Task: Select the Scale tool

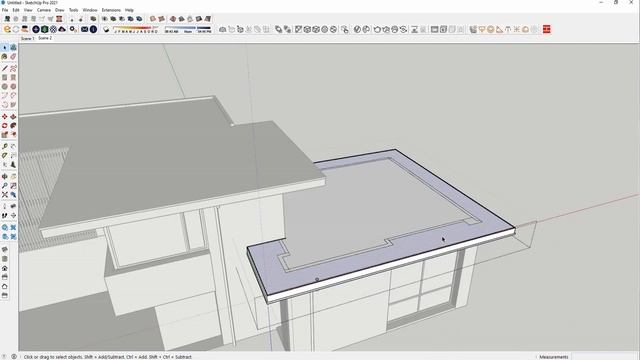Action: 4,135
